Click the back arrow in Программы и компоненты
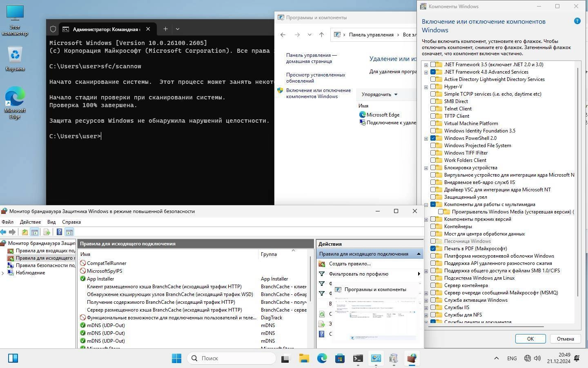This screenshot has height=368, width=588. pyautogui.click(x=283, y=35)
